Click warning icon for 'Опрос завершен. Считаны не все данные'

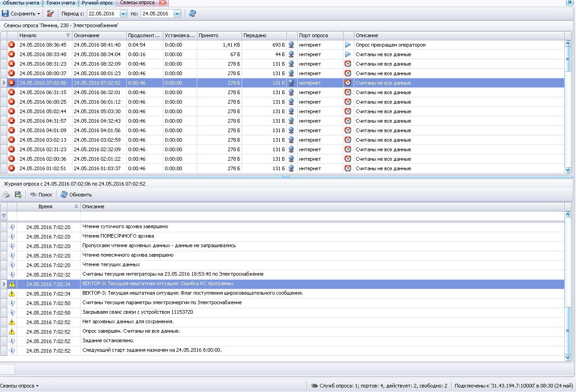click(12, 332)
